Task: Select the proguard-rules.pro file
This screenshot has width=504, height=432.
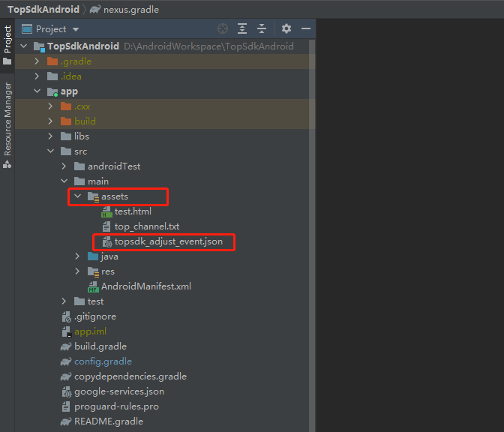Action: 116,406
